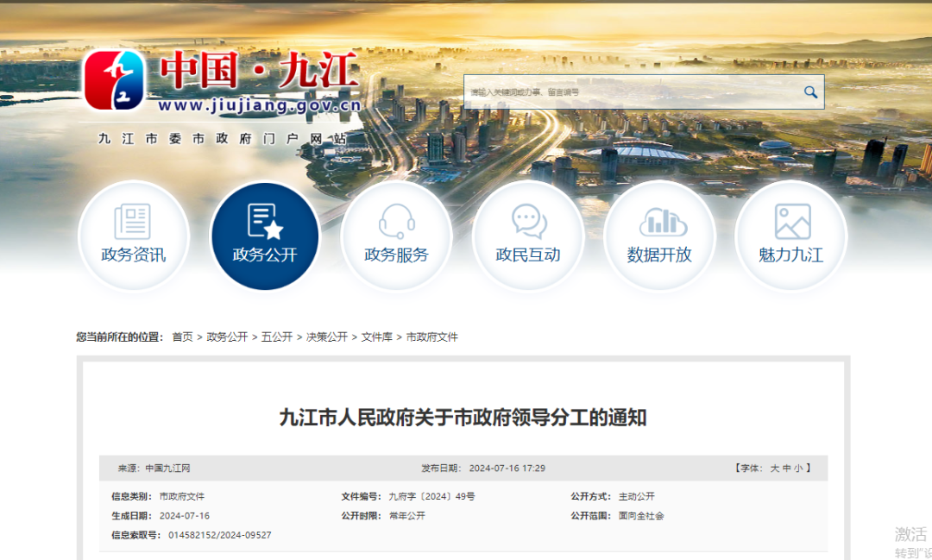Open 五公开 breadcrumb link
This screenshot has width=932, height=560.
point(277,337)
